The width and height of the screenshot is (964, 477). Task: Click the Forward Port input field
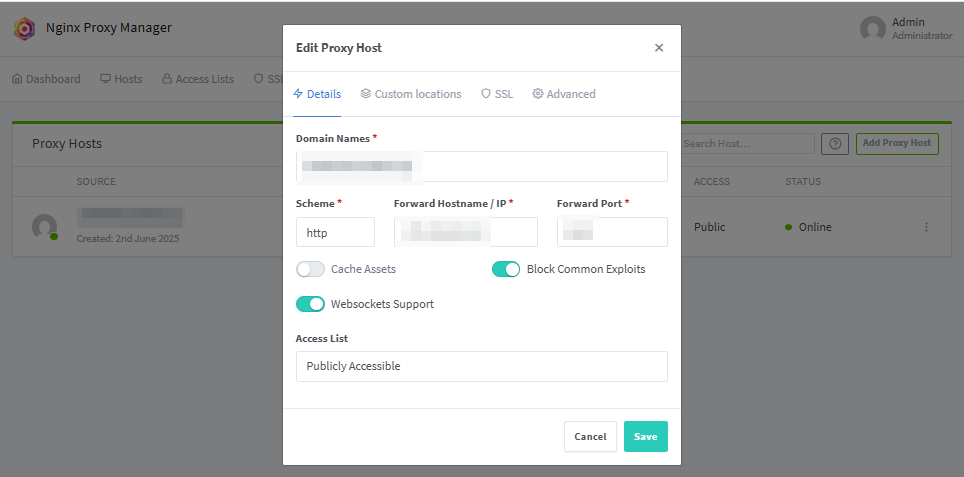[612, 232]
